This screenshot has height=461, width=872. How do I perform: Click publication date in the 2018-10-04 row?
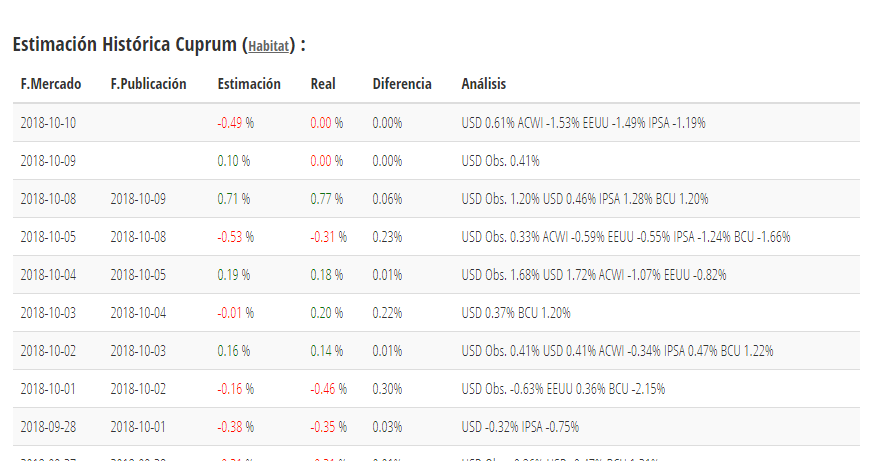pyautogui.click(x=138, y=275)
